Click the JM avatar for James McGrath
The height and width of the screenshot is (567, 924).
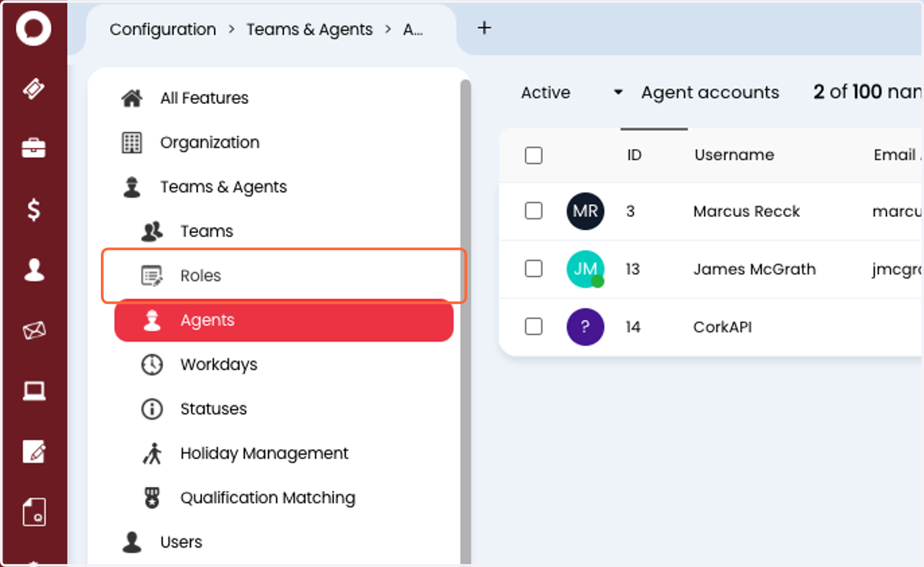(585, 269)
